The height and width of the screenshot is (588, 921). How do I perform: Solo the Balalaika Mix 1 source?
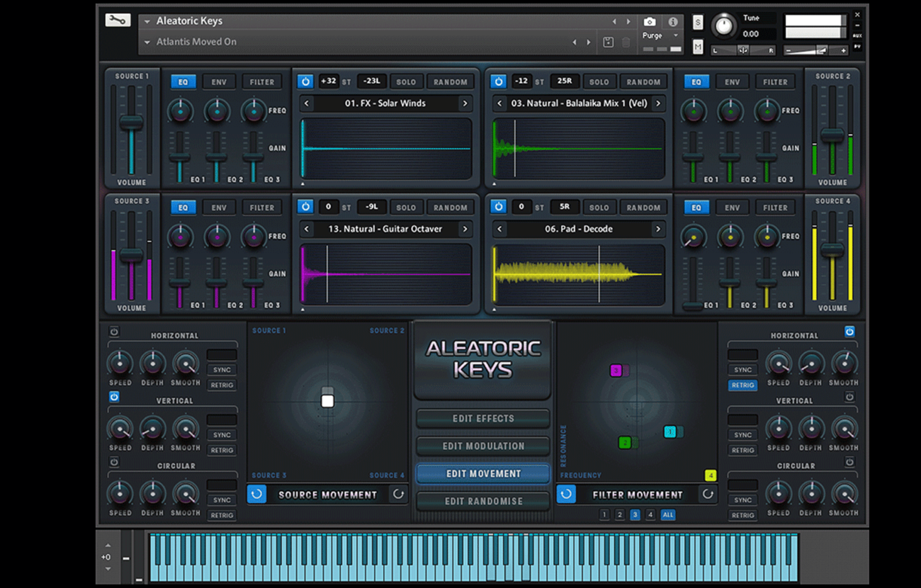[599, 81]
